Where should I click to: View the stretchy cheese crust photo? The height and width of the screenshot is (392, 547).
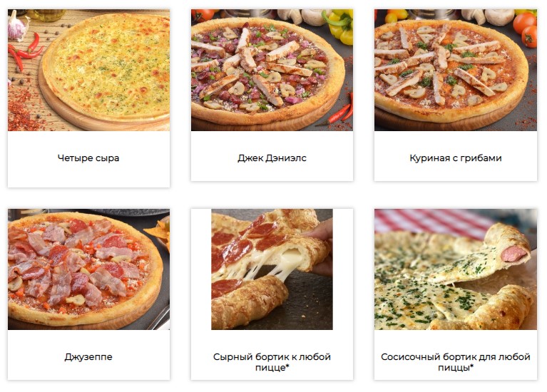point(272,269)
